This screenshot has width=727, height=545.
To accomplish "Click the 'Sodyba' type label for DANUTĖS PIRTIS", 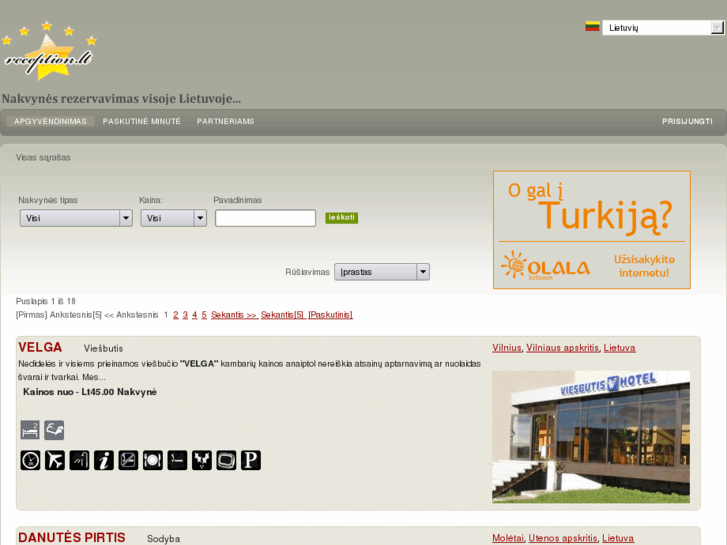I will pyautogui.click(x=164, y=539).
